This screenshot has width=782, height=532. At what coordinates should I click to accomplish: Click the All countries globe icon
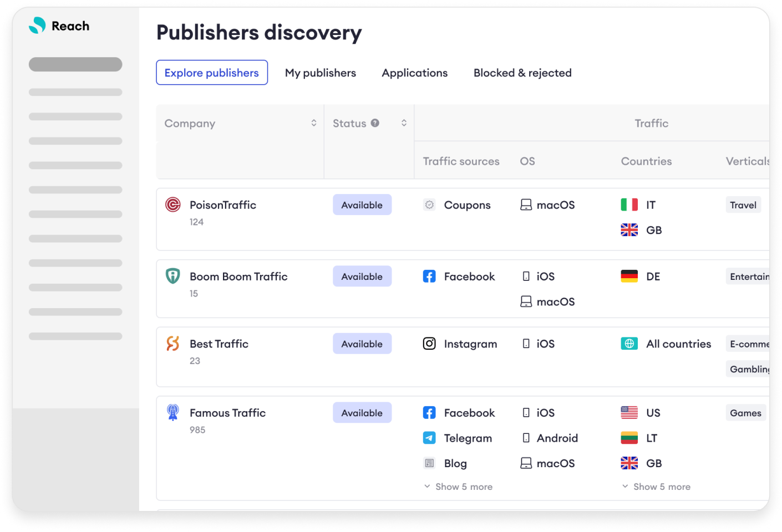(x=629, y=344)
